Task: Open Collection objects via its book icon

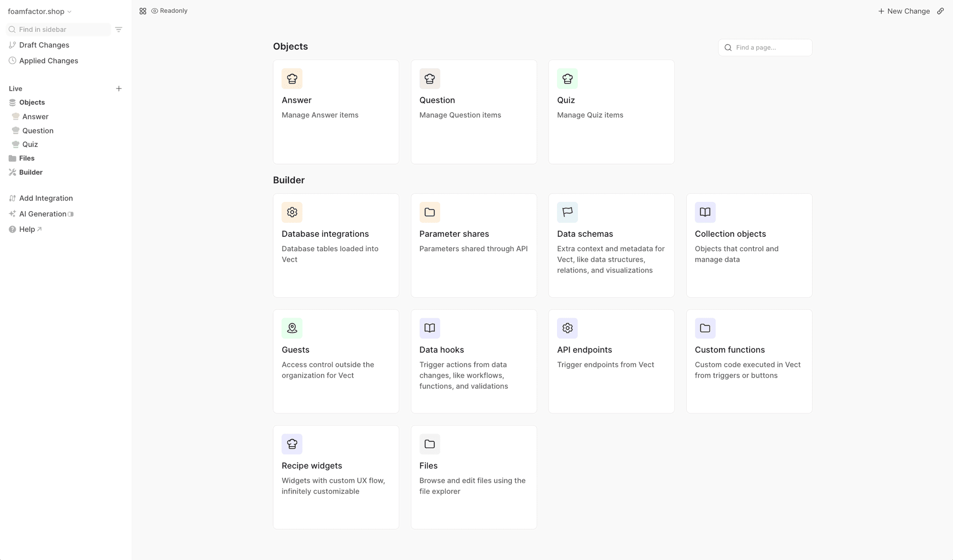Action: tap(705, 212)
